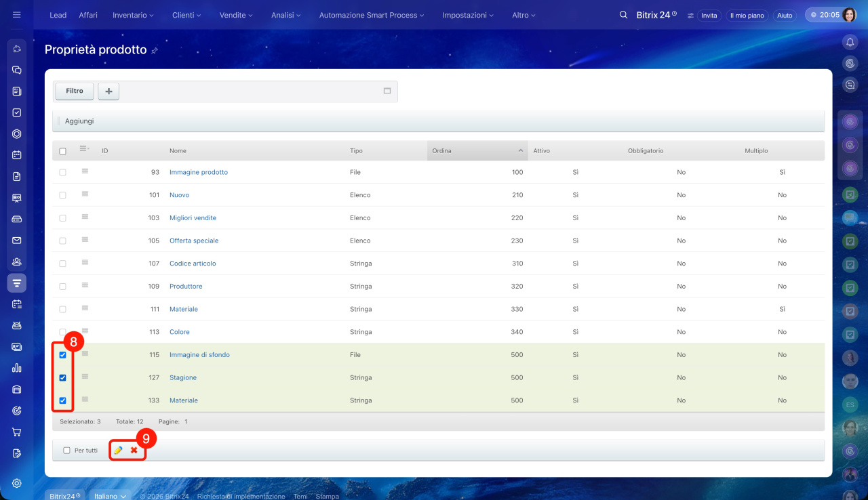Open the Codice articolo property link
The image size is (868, 500).
[193, 264]
